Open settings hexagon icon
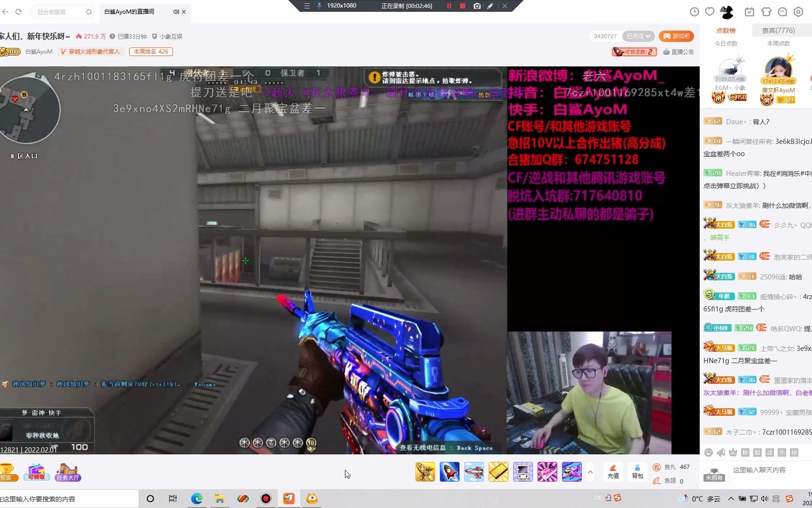The image size is (812, 508). point(798,12)
